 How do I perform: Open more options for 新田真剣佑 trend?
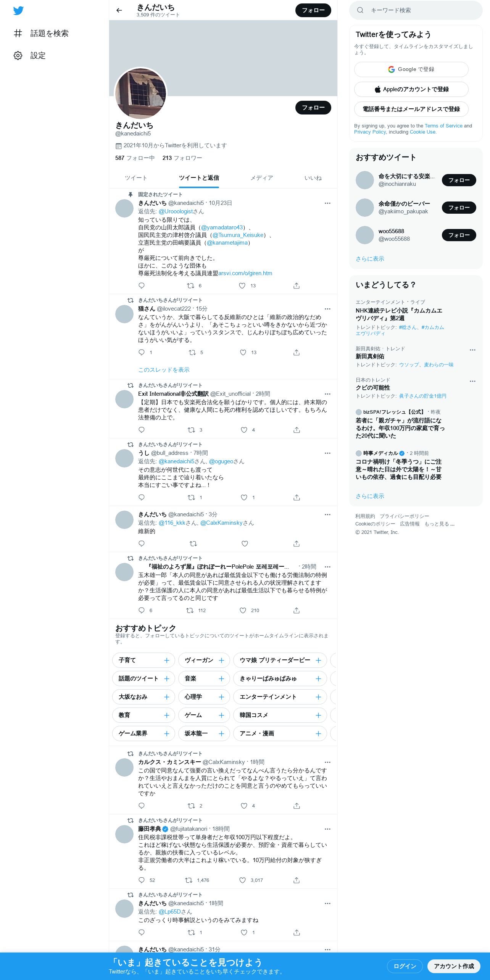(x=472, y=350)
